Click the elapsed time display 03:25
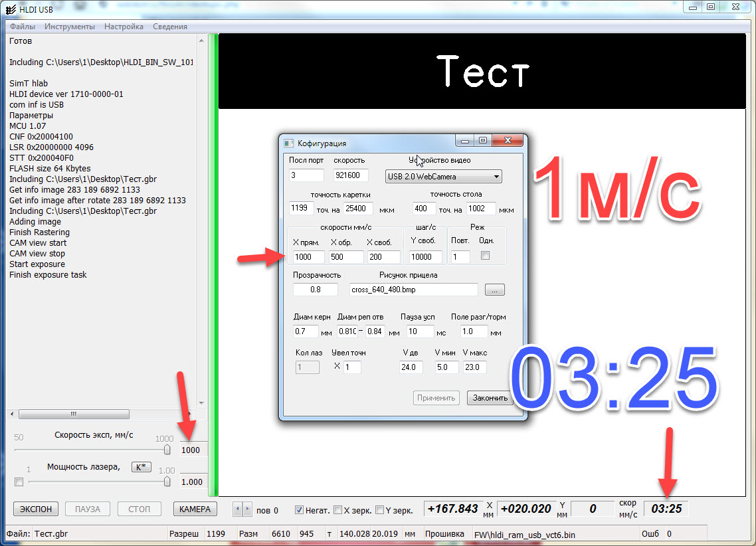 [x=667, y=509]
